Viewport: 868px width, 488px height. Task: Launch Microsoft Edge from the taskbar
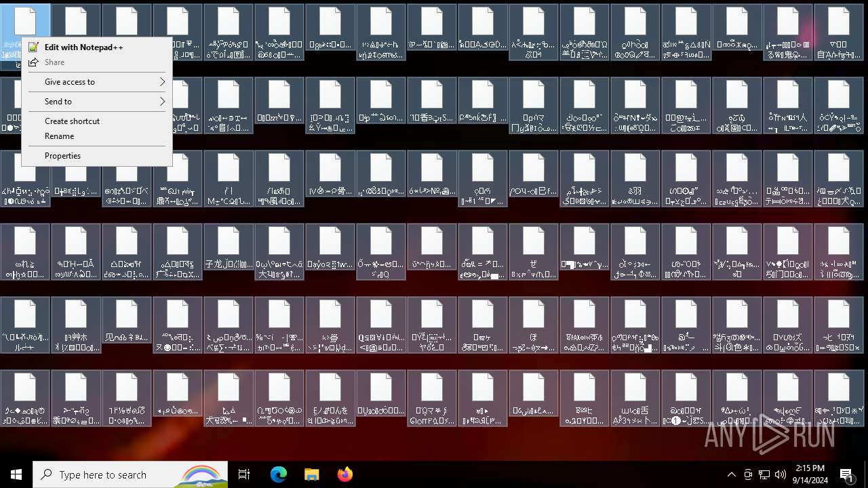tap(279, 474)
